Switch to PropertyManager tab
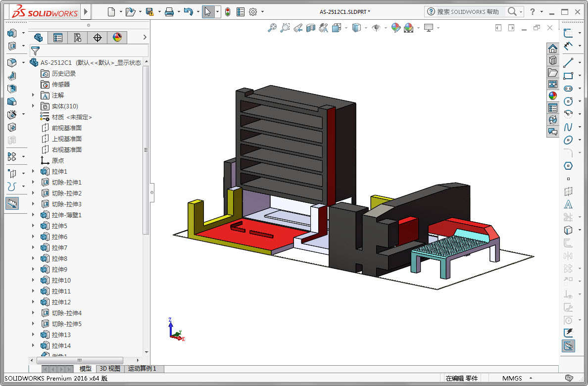The width and height of the screenshot is (588, 386). [x=58, y=38]
